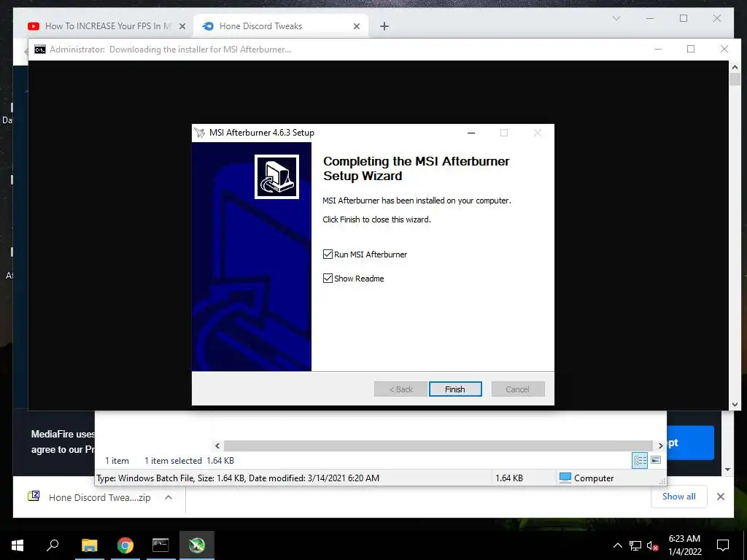Screen dimensions: 747x560
Task: Open the Windows notification center
Action: click(x=723, y=545)
